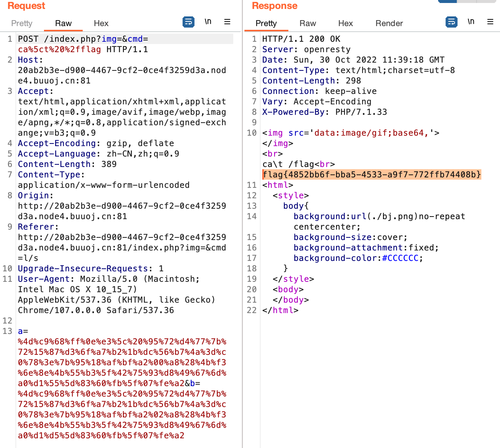This screenshot has height=448, width=500.
Task: Click the POST /index.php request line
Action: tap(83, 39)
